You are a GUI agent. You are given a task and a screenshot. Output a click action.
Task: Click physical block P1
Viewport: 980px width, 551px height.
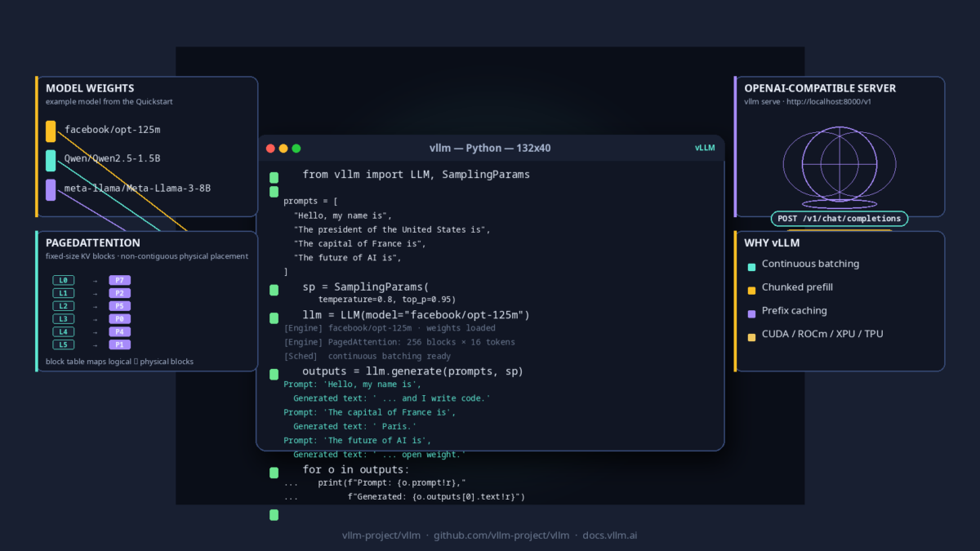(119, 344)
